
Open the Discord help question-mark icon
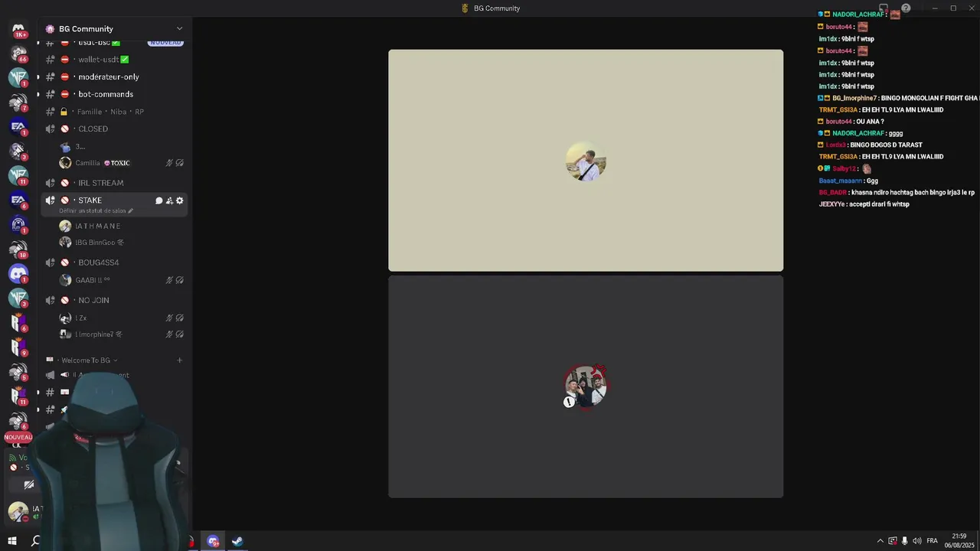coord(906,8)
